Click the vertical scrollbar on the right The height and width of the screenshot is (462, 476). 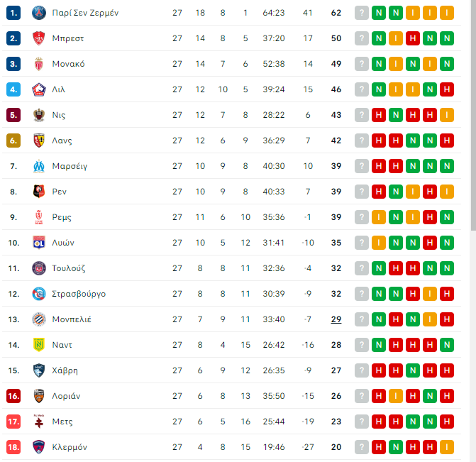tap(473, 114)
